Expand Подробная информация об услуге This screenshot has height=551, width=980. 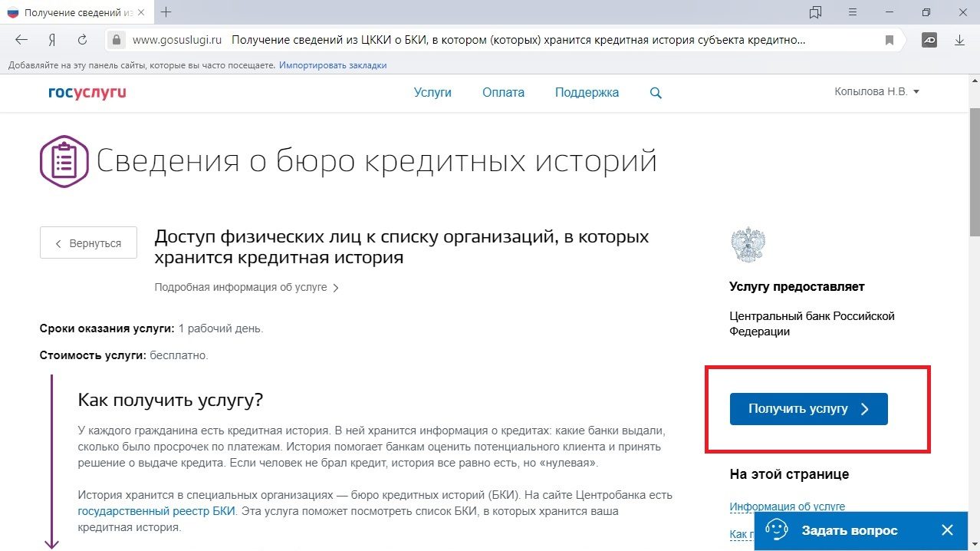click(x=246, y=288)
